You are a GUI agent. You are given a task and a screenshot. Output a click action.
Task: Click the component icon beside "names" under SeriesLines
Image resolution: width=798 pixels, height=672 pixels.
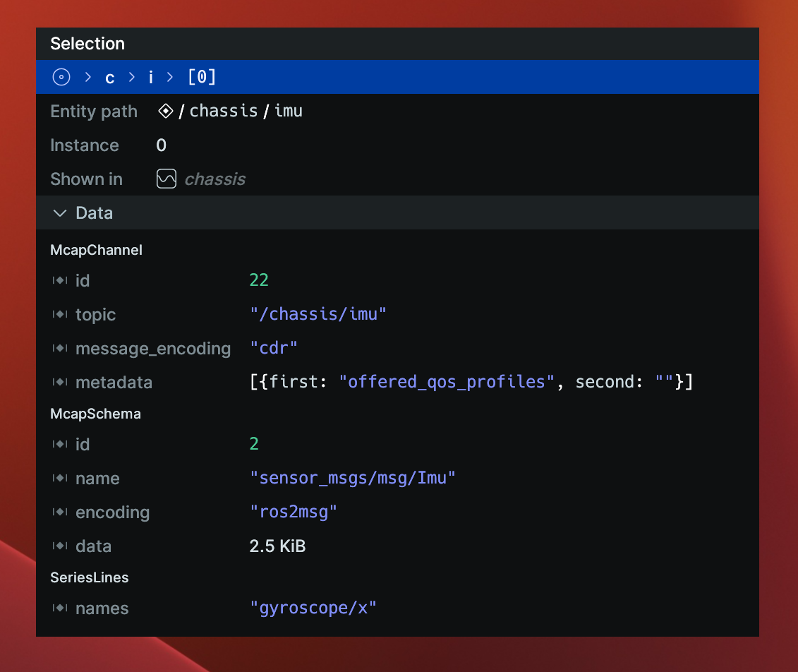[x=60, y=608]
